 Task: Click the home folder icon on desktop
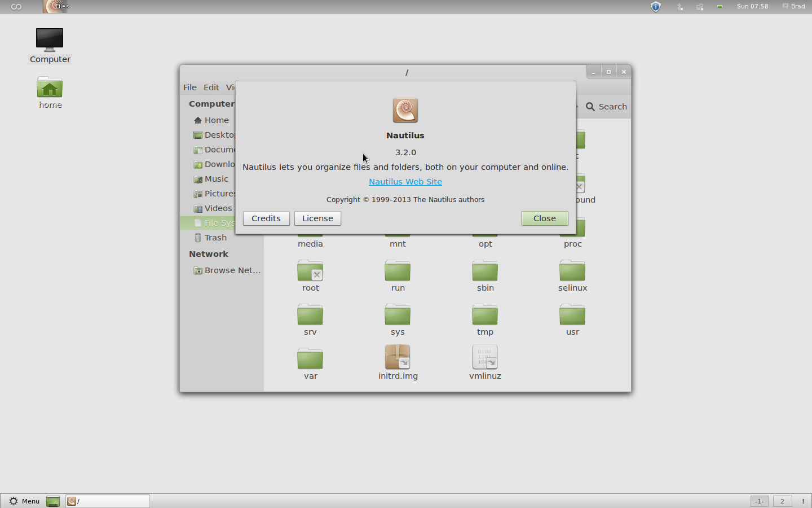click(x=50, y=87)
